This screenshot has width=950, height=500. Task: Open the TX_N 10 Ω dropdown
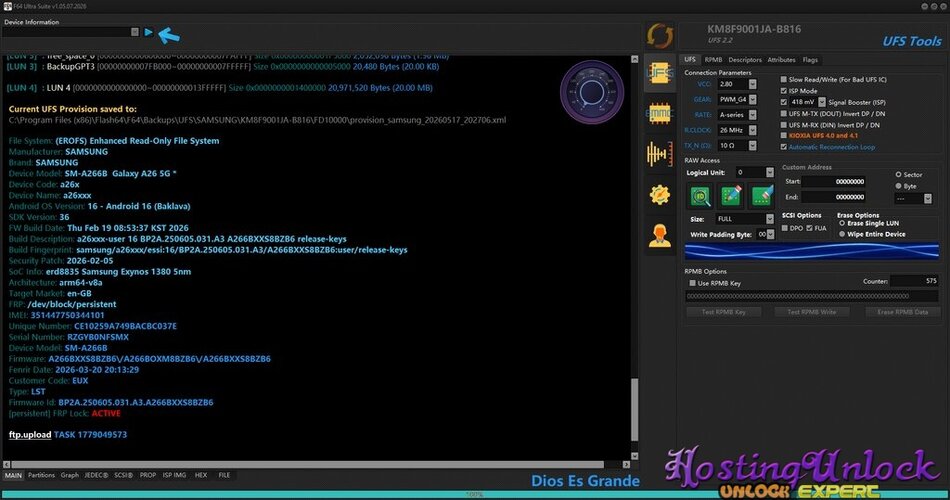coord(752,145)
